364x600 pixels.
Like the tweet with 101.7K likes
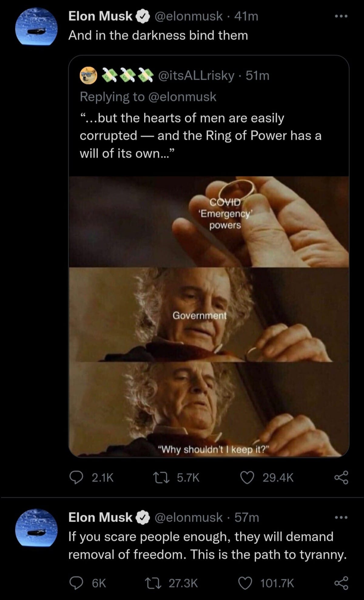click(x=245, y=583)
